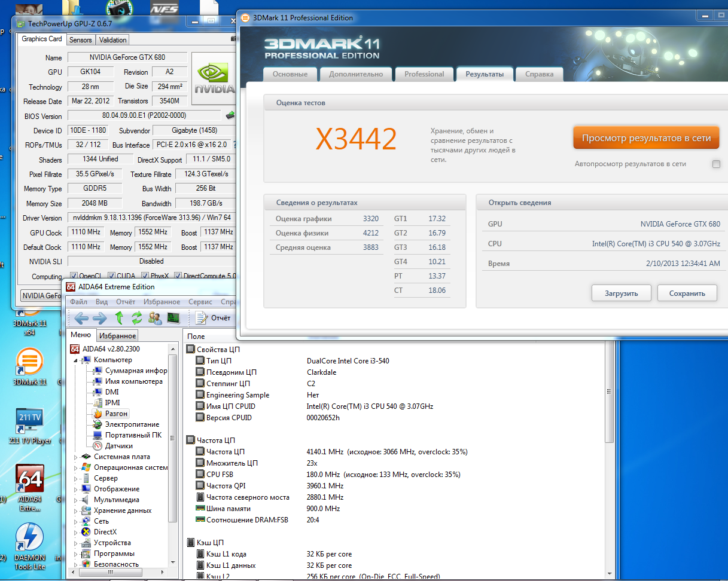Screen dimensions: 728x581
Task: Toggle PhysX checkbox in GPU-Z
Action: [145, 276]
